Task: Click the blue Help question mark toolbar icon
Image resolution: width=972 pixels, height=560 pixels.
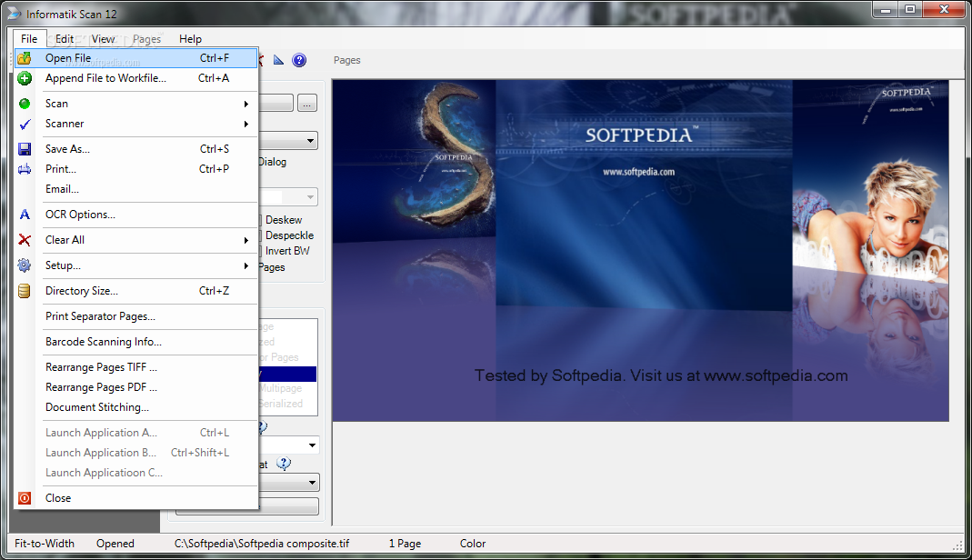Action: (299, 60)
